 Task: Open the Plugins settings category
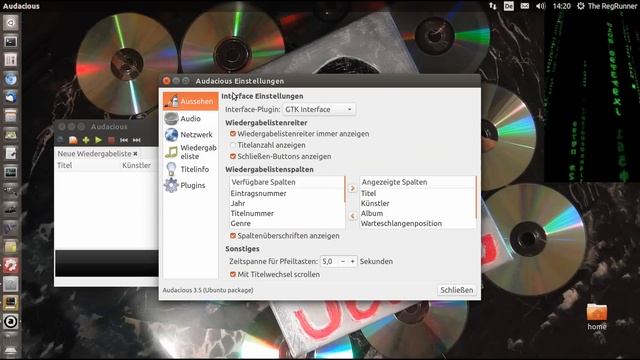[x=191, y=185]
